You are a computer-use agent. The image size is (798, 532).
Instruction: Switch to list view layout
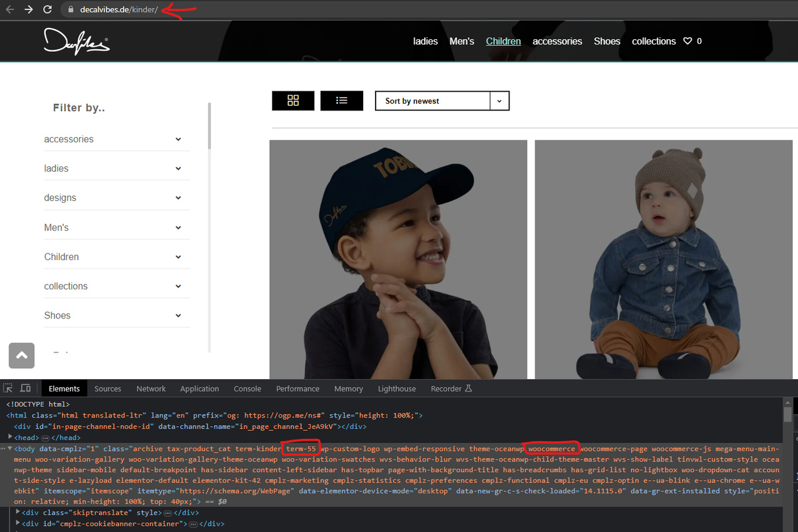tap(342, 100)
